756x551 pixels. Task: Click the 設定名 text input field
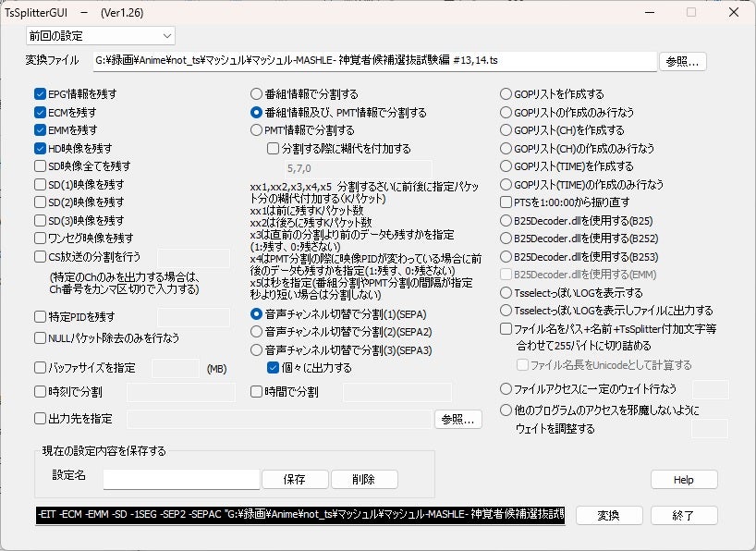click(x=181, y=479)
